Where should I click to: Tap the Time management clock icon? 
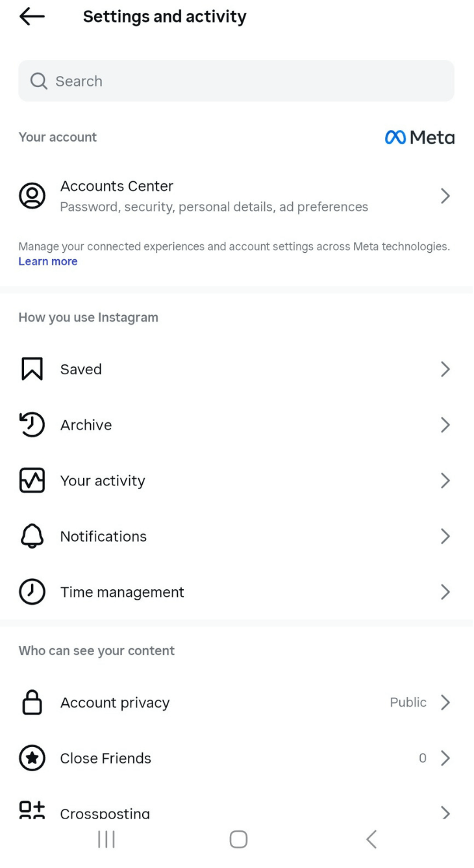(32, 592)
